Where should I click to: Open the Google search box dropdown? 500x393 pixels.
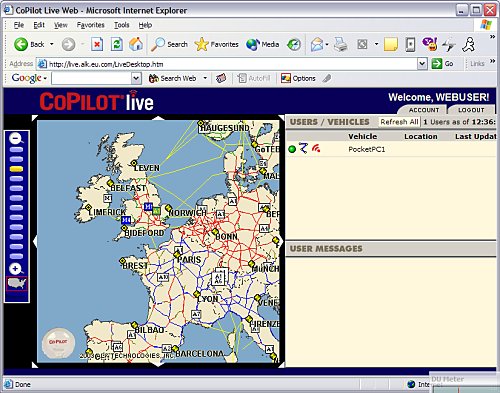pos(136,79)
